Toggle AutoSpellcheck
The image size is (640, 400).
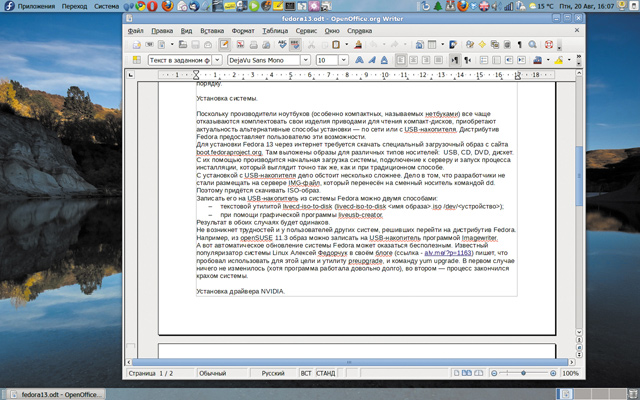(295, 45)
